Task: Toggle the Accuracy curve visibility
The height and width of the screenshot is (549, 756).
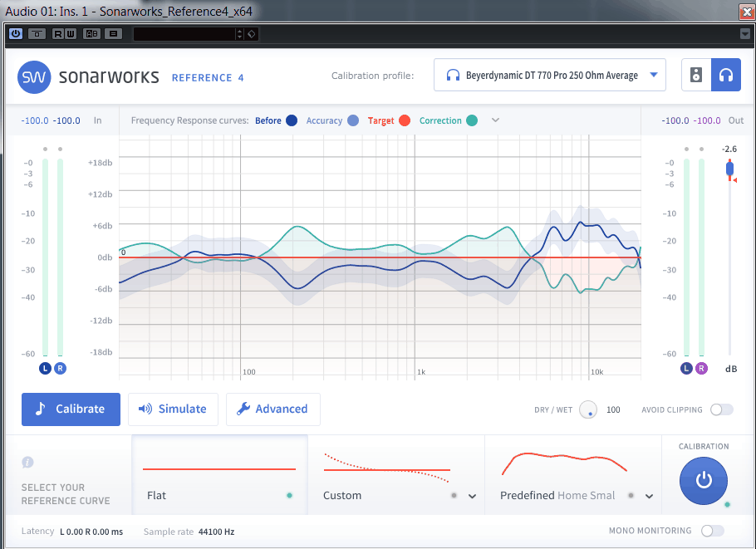Action: (353, 120)
